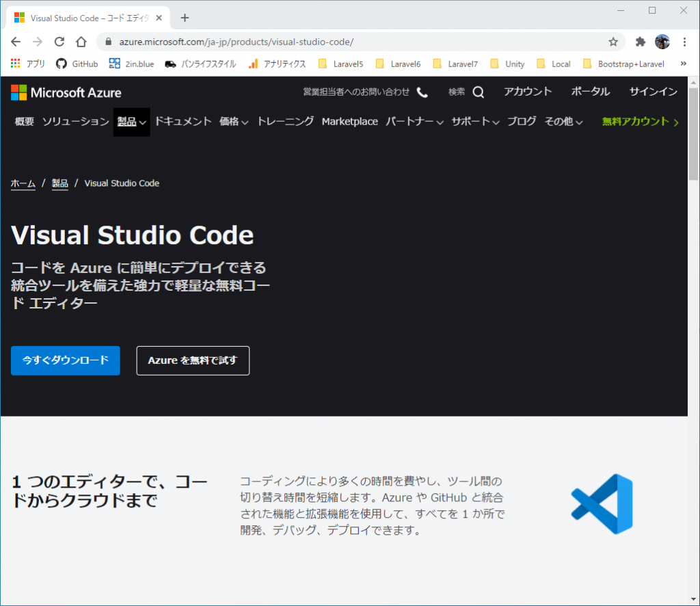Open the Chrome three-dot menu
Viewport: 700px width, 606px height.
(x=684, y=42)
